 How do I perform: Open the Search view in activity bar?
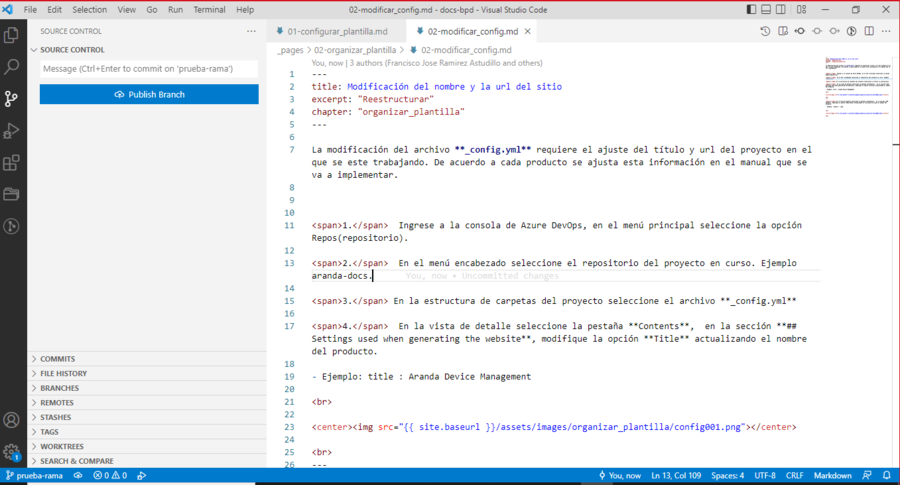(x=12, y=67)
